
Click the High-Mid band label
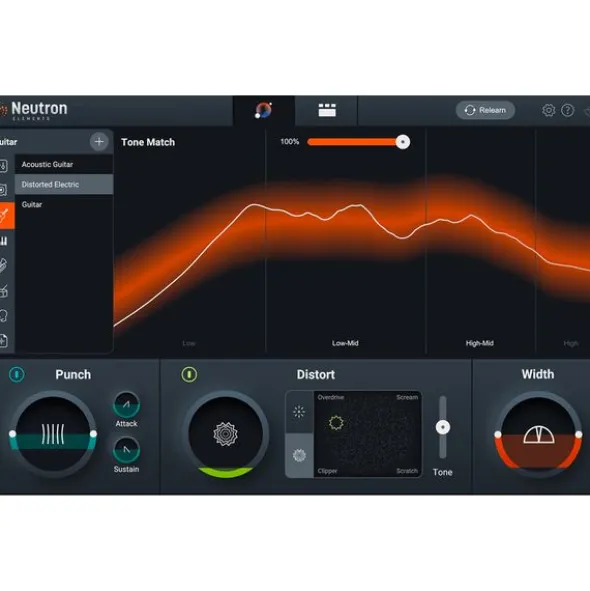pos(480,343)
